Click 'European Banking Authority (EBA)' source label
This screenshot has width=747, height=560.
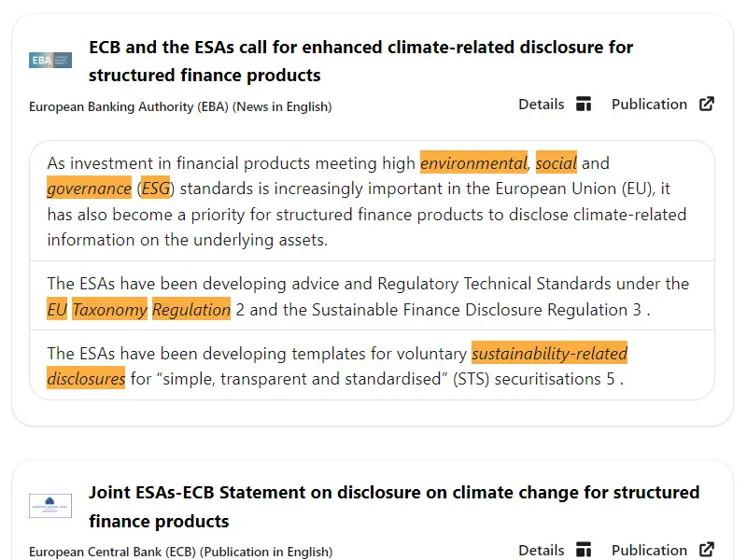[129, 106]
